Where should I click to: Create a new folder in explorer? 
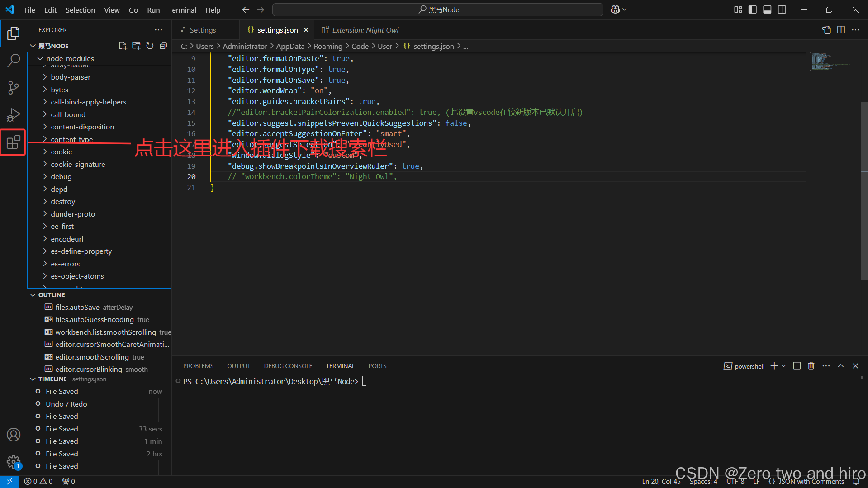136,46
